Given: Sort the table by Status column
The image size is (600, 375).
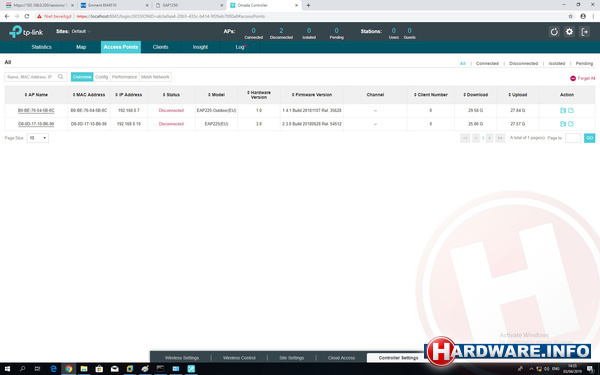Looking at the screenshot, I should (171, 95).
